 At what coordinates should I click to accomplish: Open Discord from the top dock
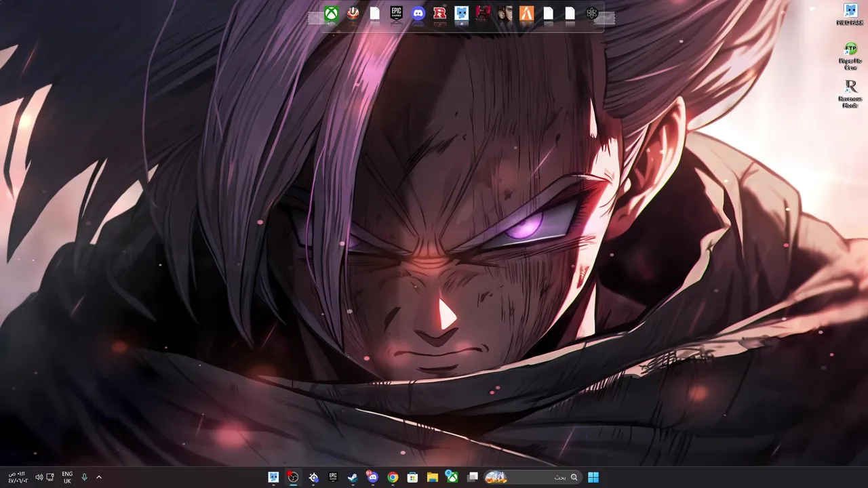(418, 14)
